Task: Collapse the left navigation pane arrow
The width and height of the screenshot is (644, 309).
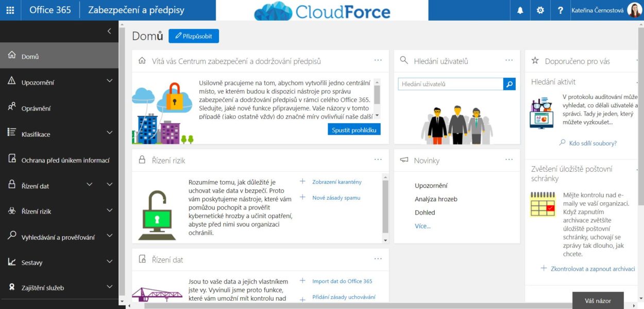Action: tap(109, 31)
